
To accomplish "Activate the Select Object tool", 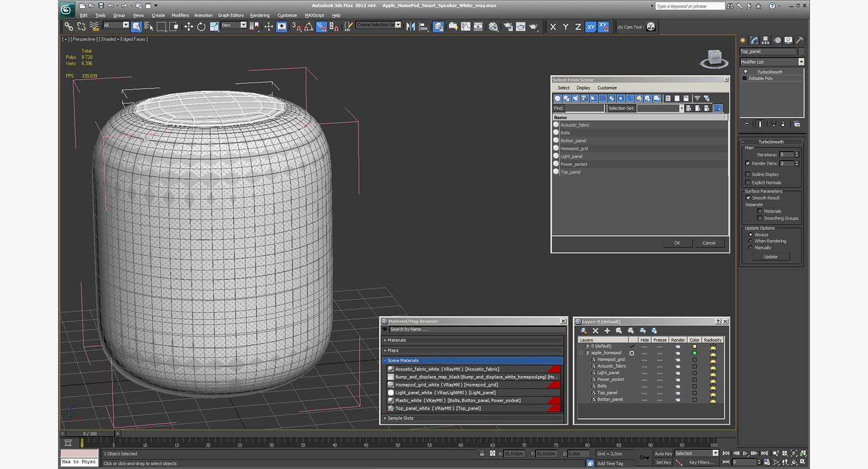I will [x=136, y=26].
